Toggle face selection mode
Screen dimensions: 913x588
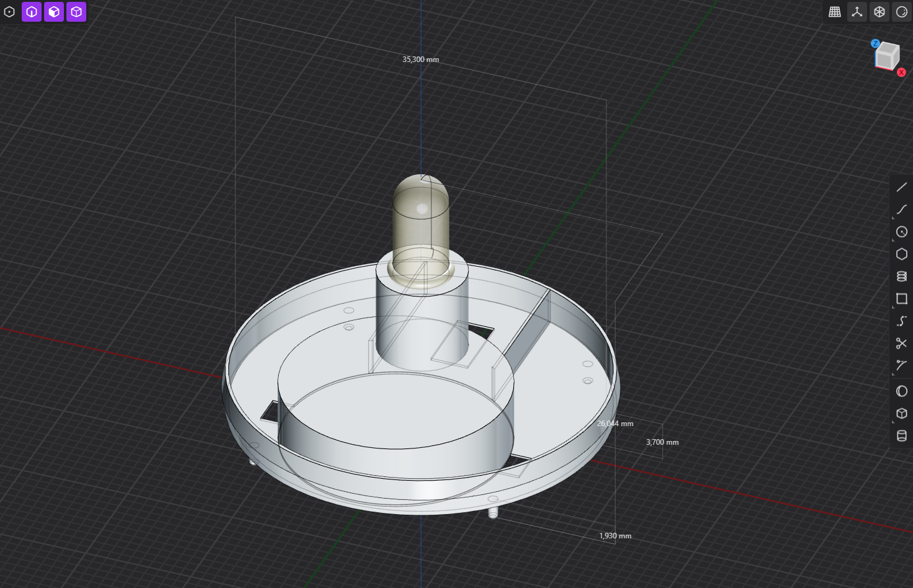pos(54,12)
